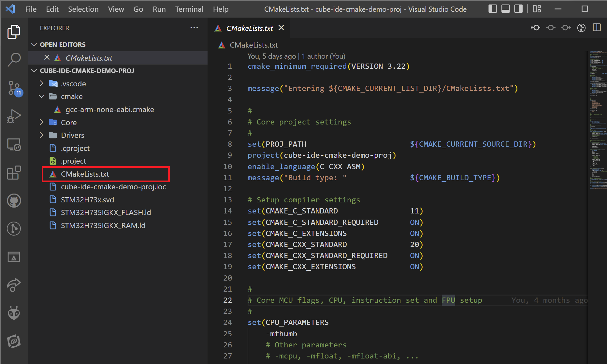
Task: Open the Remote Explorer view
Action: point(14,145)
